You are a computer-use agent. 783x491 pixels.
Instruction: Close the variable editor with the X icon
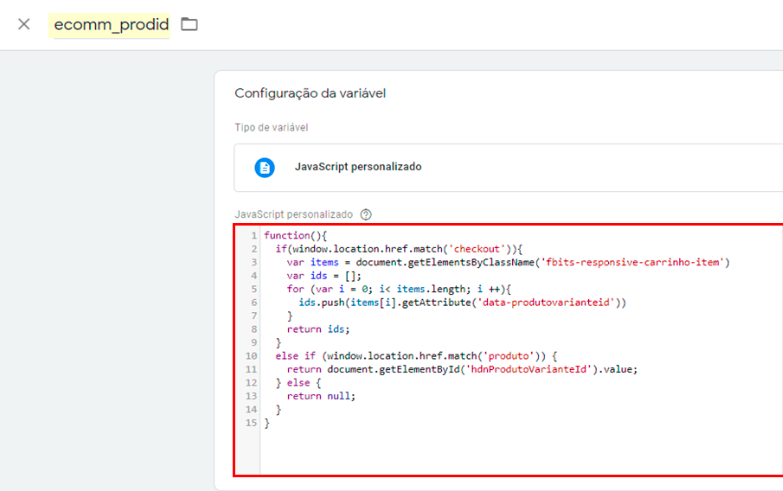[x=23, y=24]
